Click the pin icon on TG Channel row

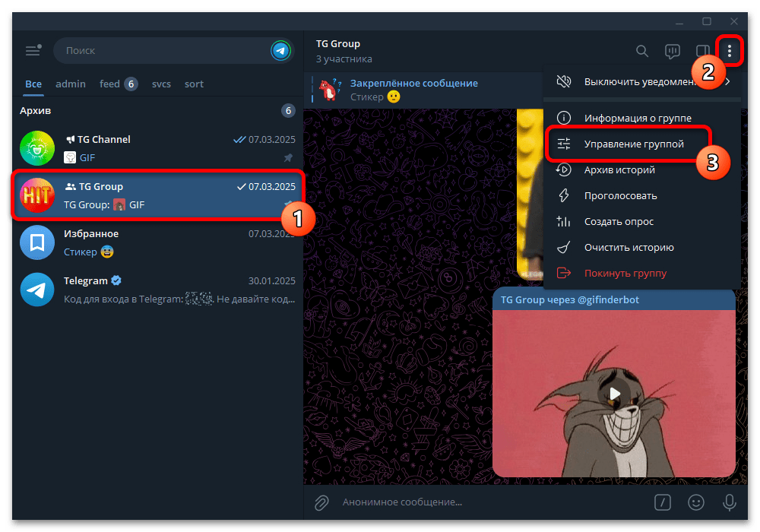(288, 158)
